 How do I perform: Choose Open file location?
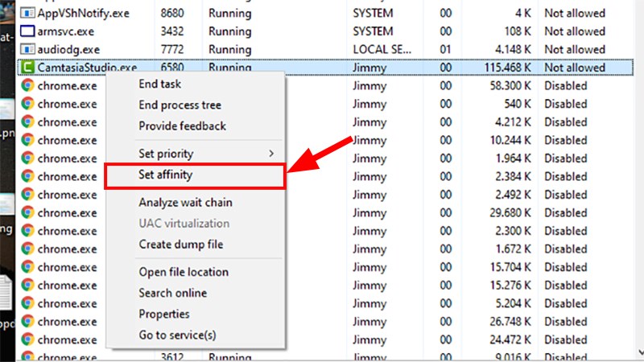[196, 272]
